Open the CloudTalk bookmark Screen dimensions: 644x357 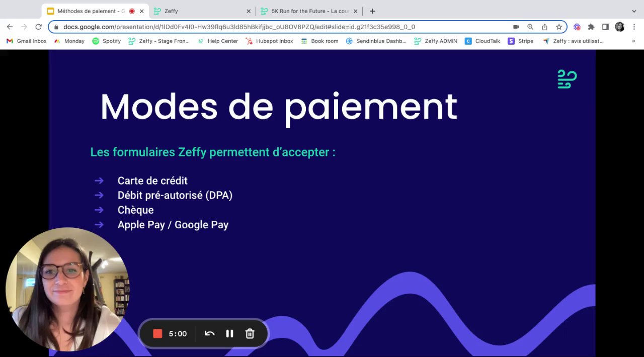(482, 41)
